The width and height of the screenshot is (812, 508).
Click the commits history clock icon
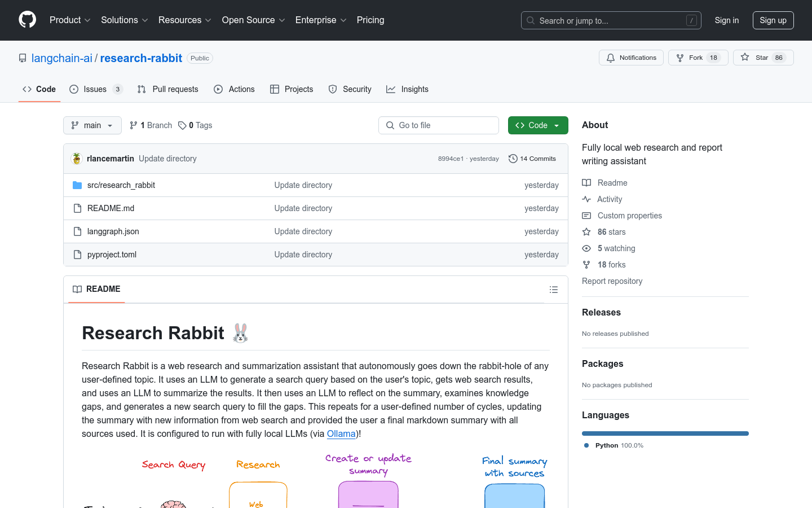click(x=513, y=159)
